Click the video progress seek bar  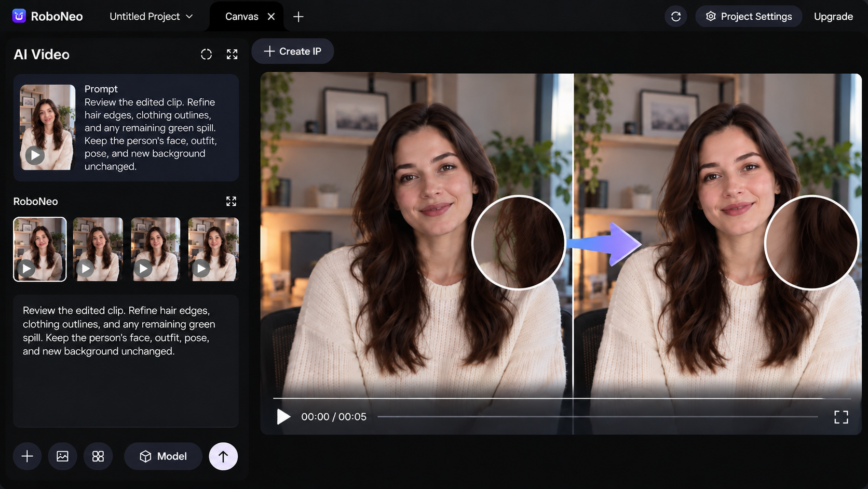(598, 417)
